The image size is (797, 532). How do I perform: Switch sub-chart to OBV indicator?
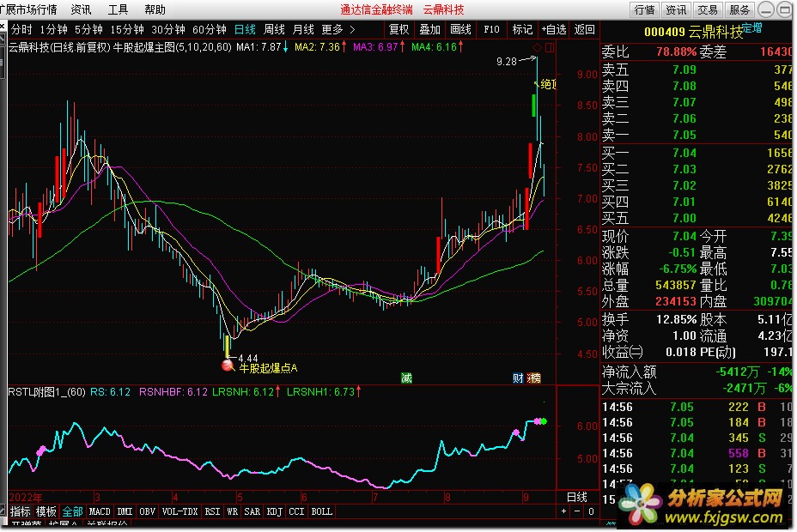coord(147,511)
